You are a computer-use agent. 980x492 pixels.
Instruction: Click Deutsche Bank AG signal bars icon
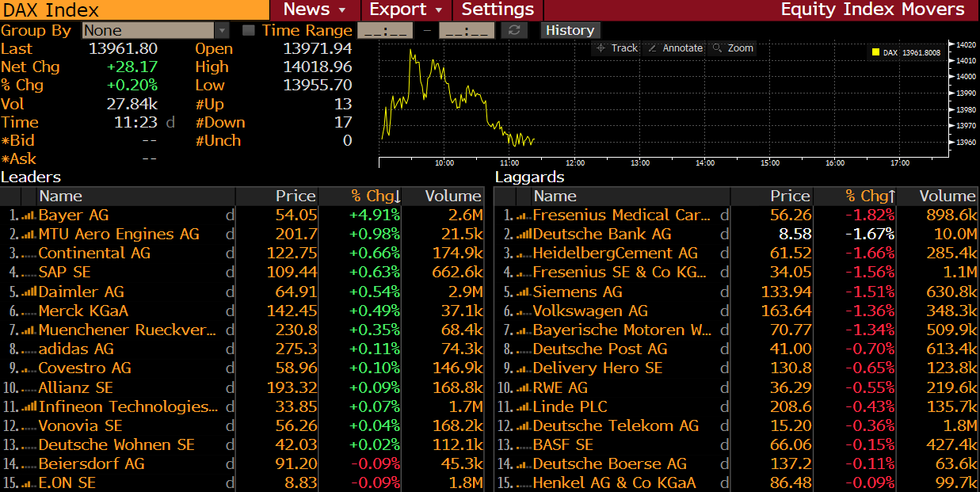pos(524,235)
